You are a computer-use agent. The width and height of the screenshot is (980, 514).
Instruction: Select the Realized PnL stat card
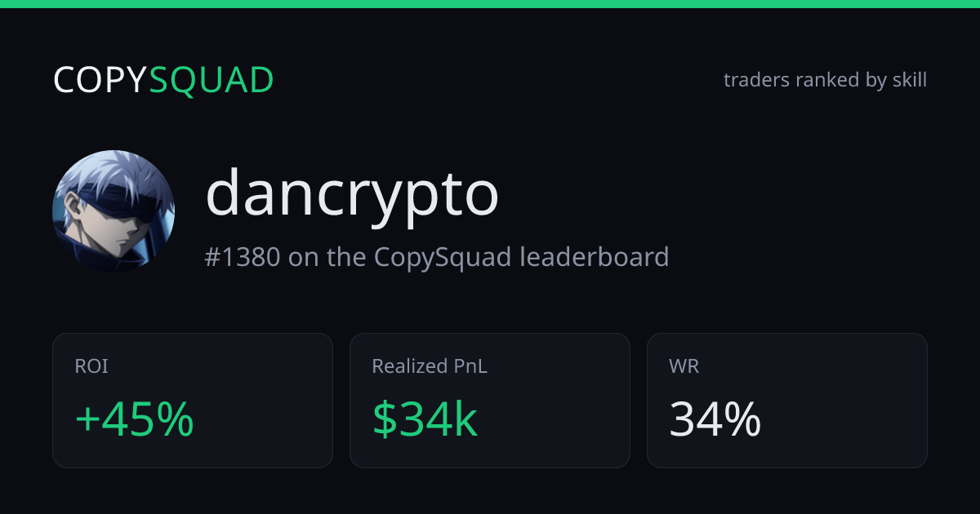[x=490, y=401]
